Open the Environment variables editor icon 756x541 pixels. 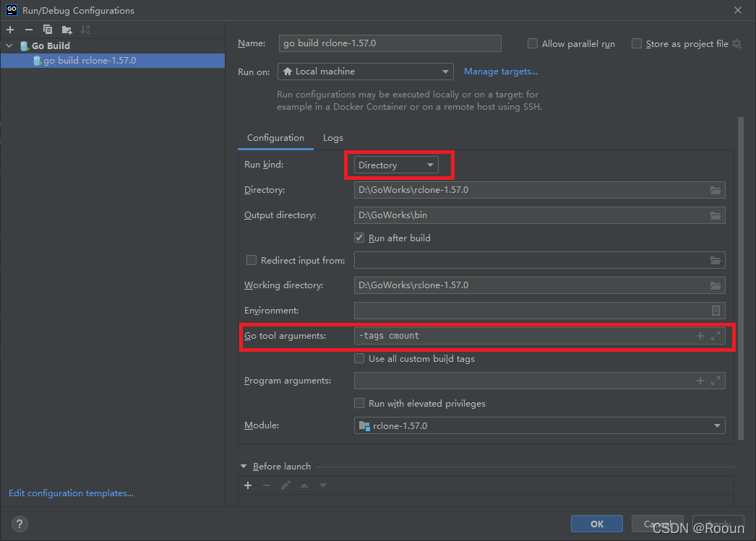pos(716,311)
